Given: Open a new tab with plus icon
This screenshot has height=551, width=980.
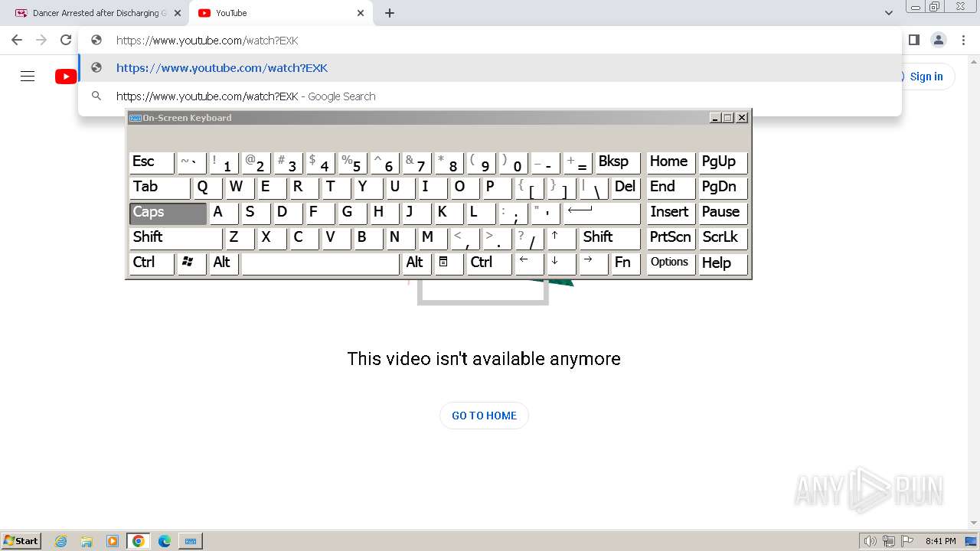Looking at the screenshot, I should tap(390, 13).
